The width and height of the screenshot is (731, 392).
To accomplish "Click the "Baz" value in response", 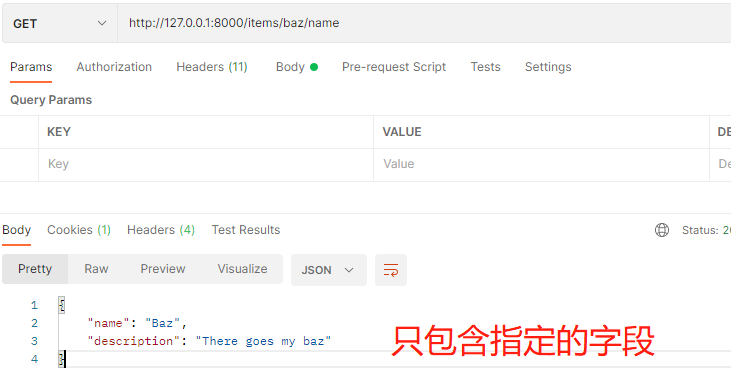I will 162,323.
